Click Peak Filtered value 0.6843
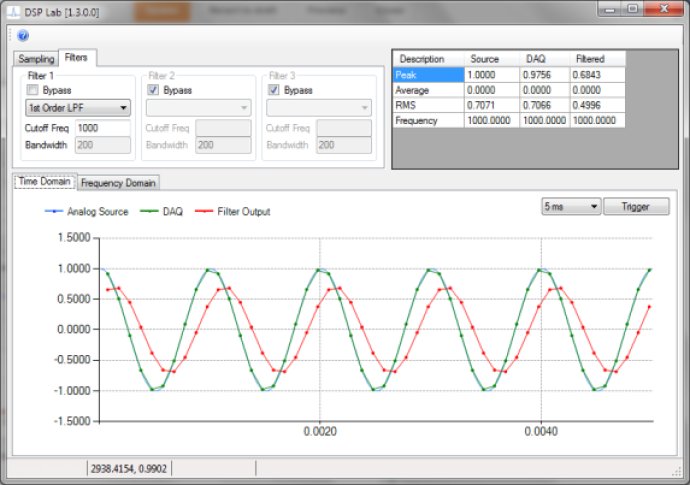Viewport: 690px width, 485px height. click(x=598, y=75)
